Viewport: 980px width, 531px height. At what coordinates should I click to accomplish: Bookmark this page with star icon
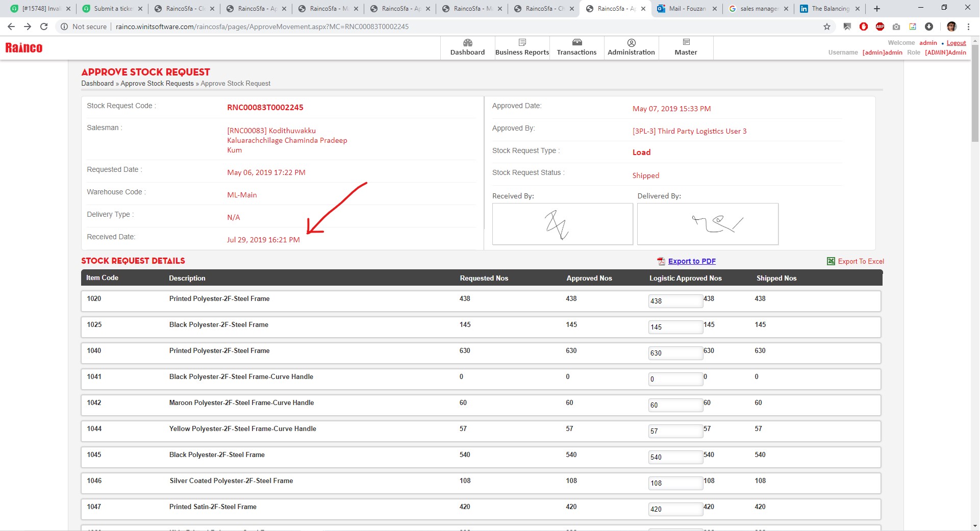pos(827,27)
